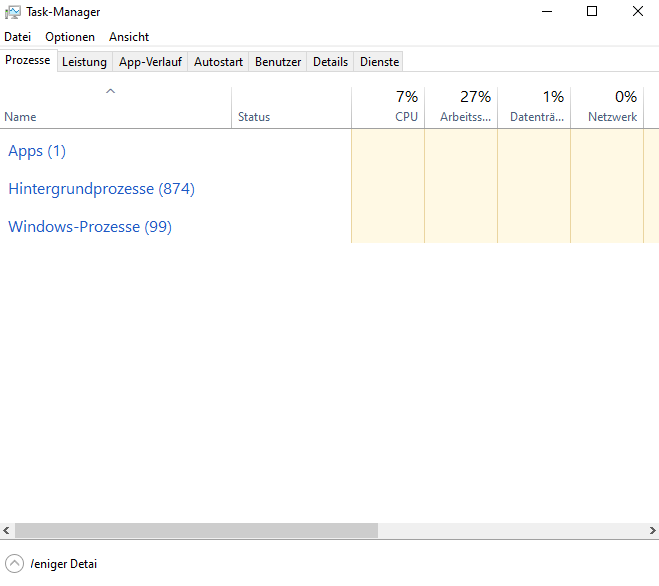Sort by Netzwerk 0% column
659x586 pixels.
click(607, 107)
